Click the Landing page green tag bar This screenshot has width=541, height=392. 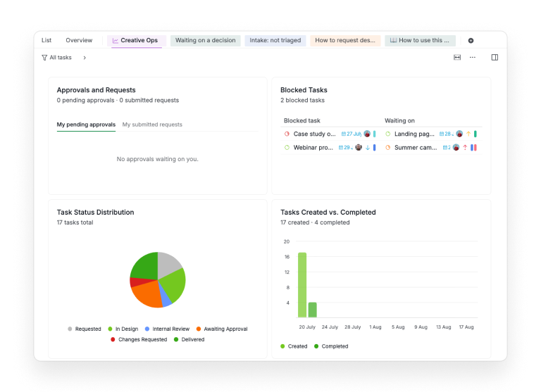tap(475, 134)
